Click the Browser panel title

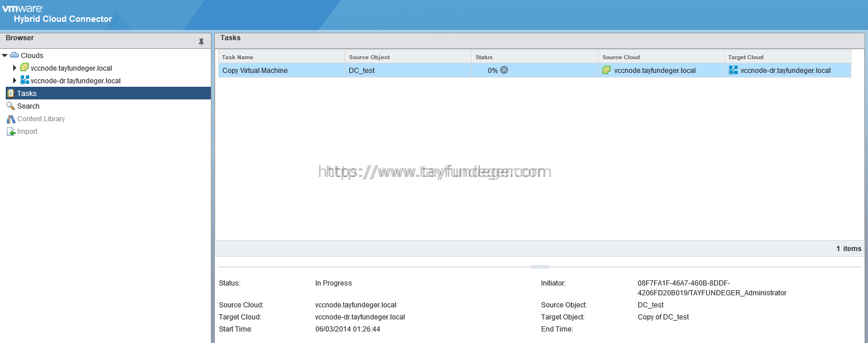(x=20, y=38)
